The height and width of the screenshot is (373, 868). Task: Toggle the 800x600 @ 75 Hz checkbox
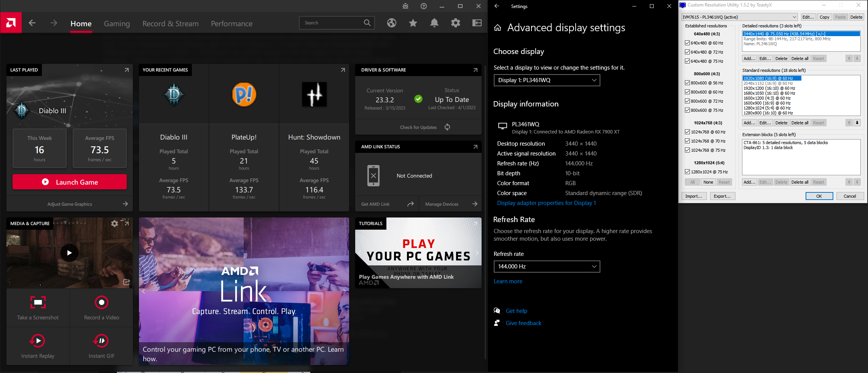[687, 110]
